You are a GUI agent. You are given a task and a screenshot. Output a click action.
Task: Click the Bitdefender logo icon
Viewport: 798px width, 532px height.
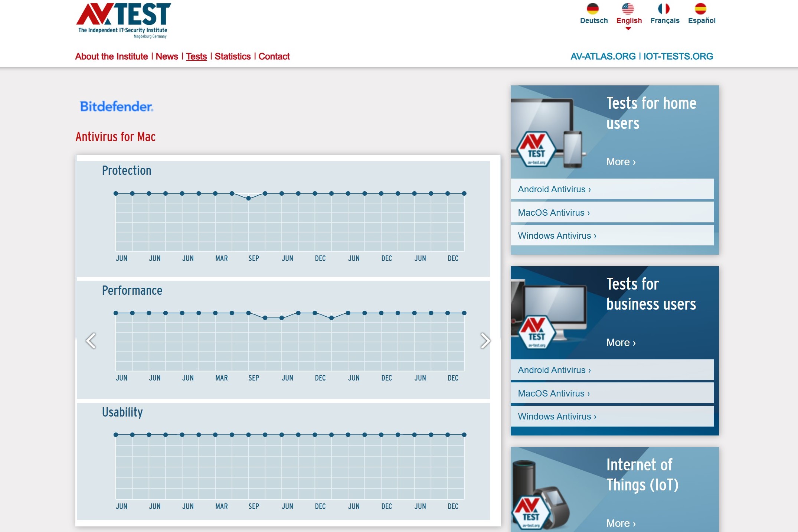coord(116,107)
